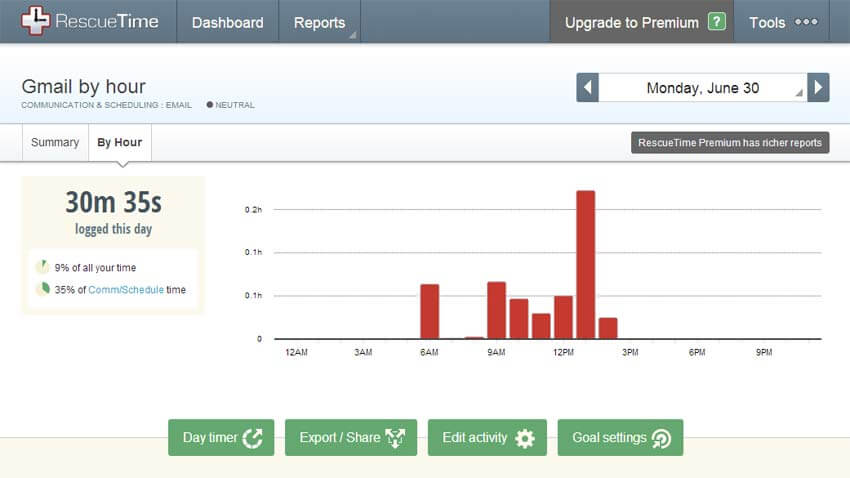This screenshot has width=850, height=478.
Task: Open Goal settings button
Action: tap(620, 437)
